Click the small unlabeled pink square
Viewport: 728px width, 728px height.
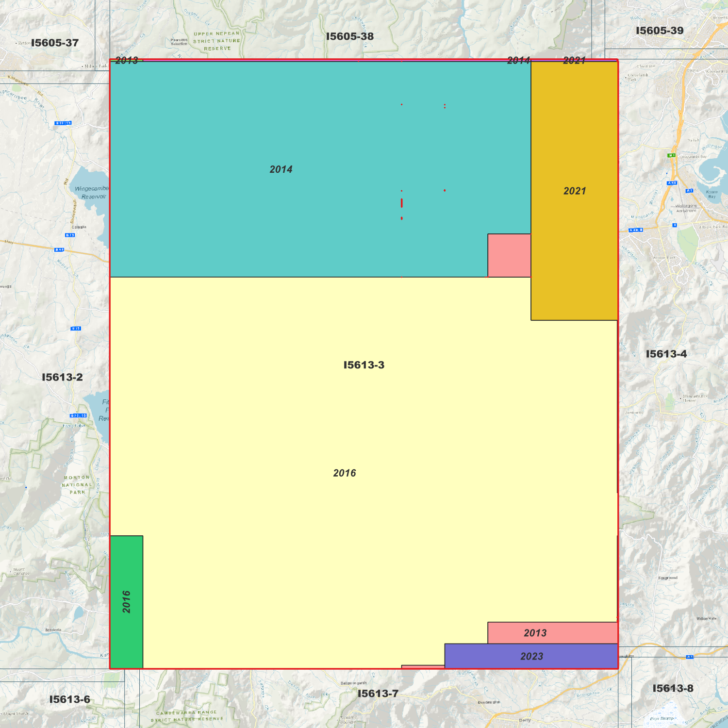(509, 255)
